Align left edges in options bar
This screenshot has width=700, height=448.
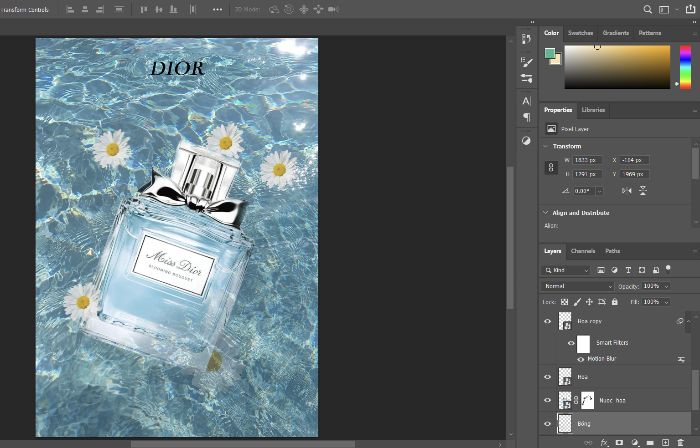tap(70, 9)
